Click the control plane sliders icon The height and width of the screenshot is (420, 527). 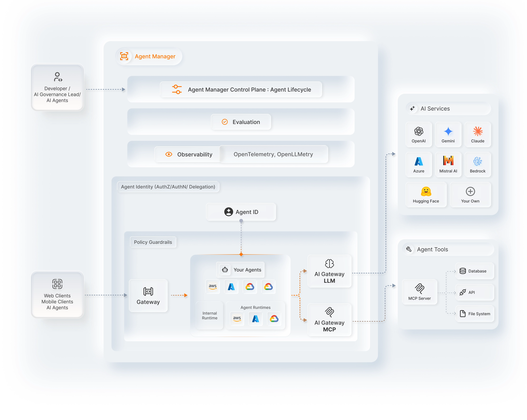pyautogui.click(x=177, y=90)
